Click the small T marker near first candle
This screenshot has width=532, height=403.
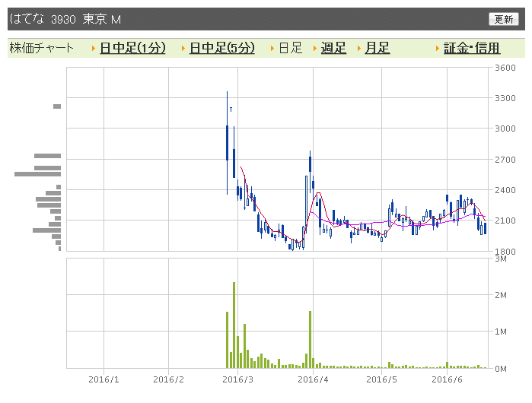(x=231, y=109)
